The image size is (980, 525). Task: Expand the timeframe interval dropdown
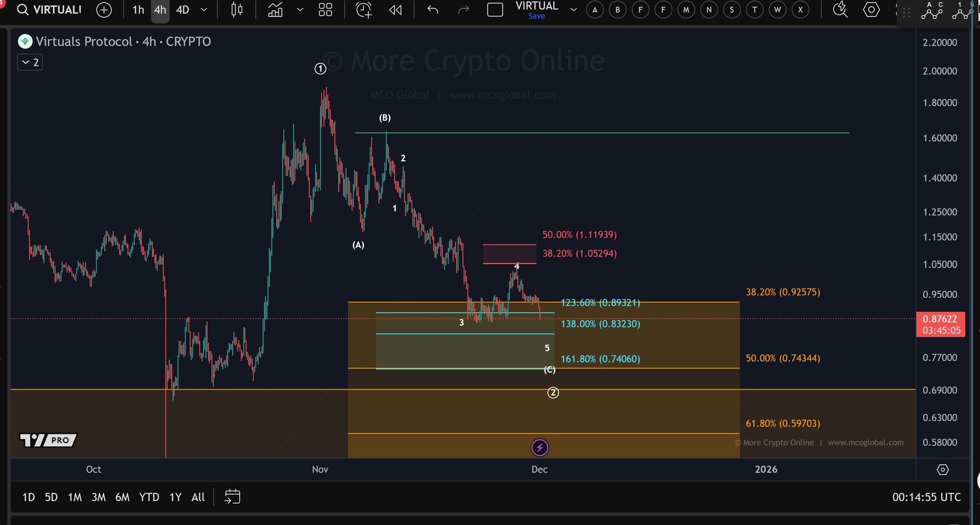click(204, 10)
